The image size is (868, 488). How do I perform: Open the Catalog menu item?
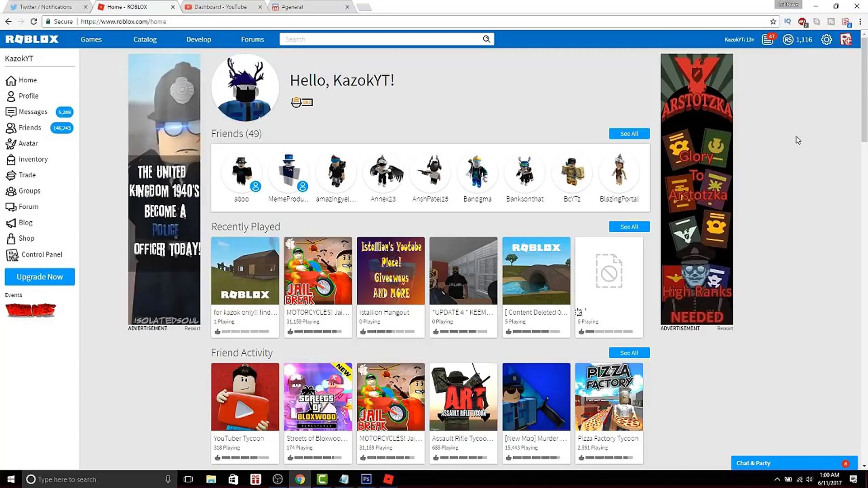pos(145,39)
